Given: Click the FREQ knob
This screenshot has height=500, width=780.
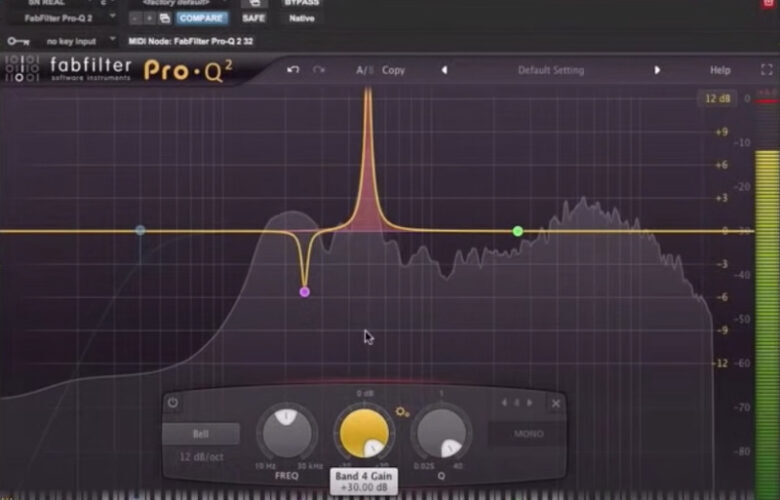Looking at the screenshot, I should click(x=287, y=433).
